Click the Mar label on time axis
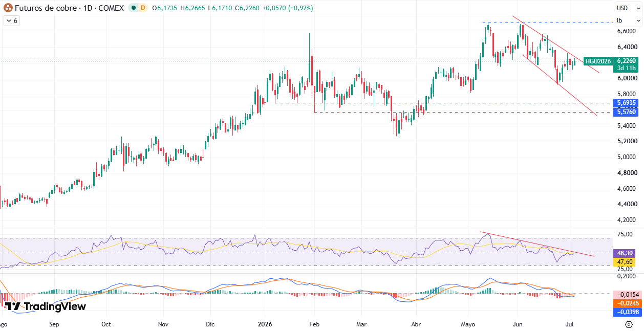This screenshot has width=644, height=331. pos(361,324)
